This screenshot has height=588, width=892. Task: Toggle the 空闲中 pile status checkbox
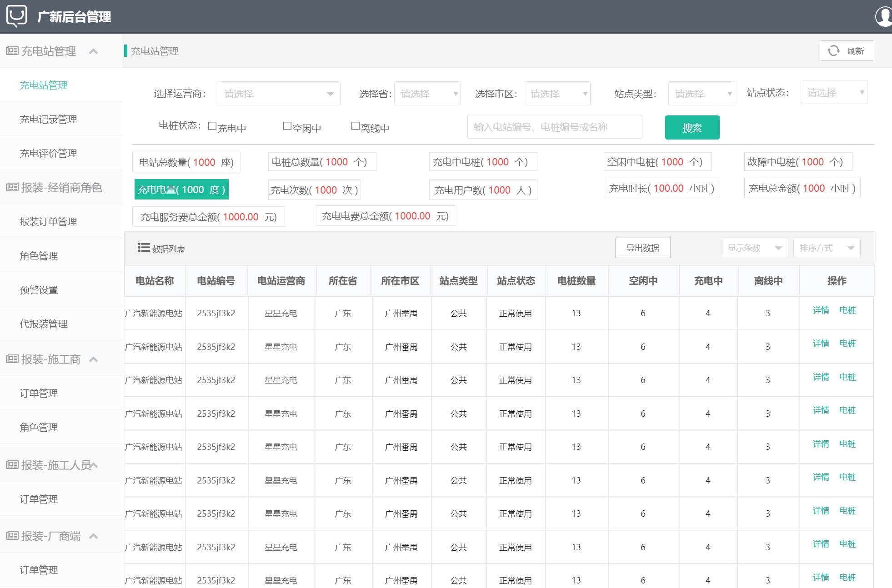pos(287,126)
